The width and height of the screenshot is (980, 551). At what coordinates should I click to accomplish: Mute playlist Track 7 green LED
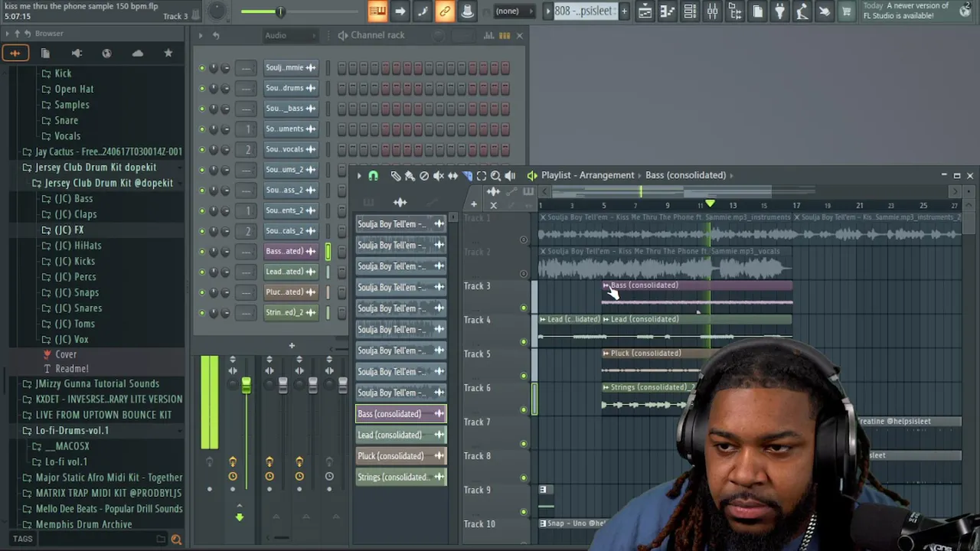point(524,444)
